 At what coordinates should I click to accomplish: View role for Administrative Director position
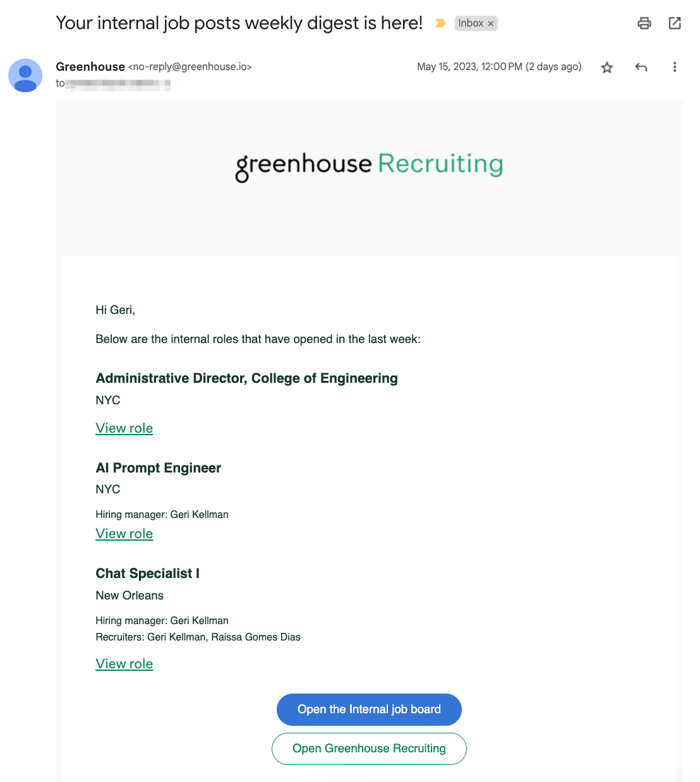124,428
